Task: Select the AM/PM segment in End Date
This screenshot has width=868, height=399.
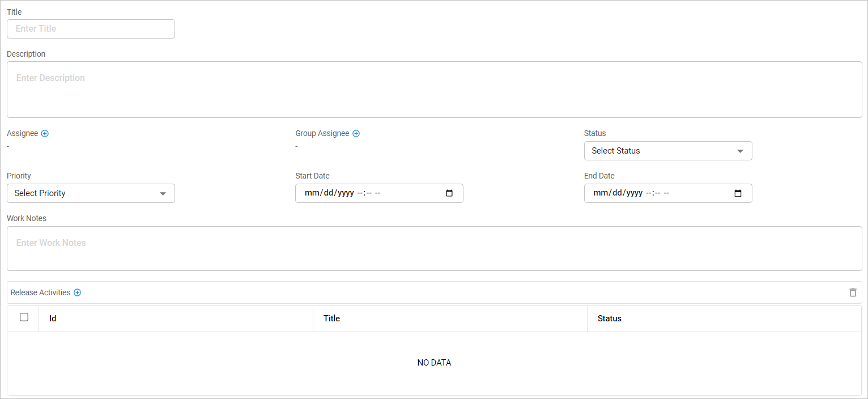Action: pyautogui.click(x=666, y=193)
